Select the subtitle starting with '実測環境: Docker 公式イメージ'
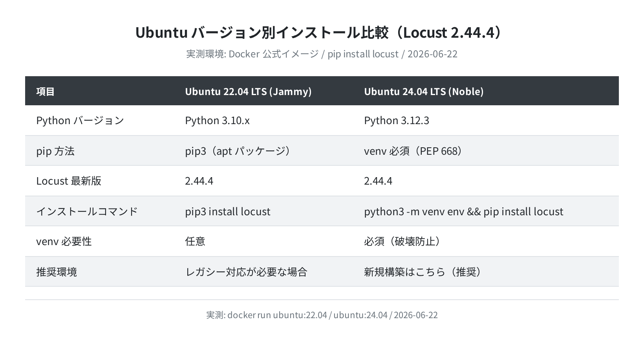 (322, 54)
